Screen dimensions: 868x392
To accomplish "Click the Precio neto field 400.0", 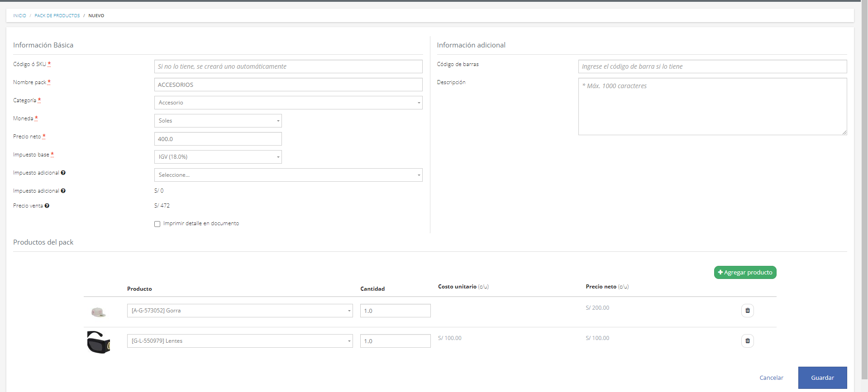I will (x=218, y=139).
